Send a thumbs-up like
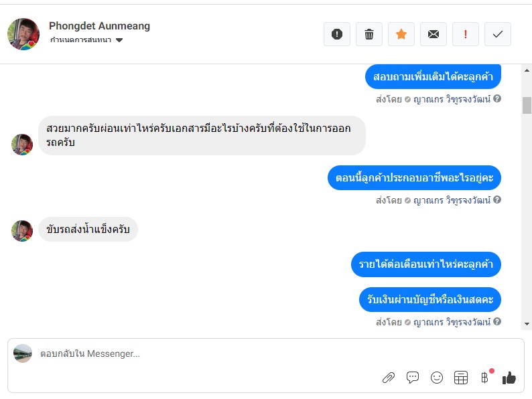This screenshot has width=532, height=399. click(509, 378)
